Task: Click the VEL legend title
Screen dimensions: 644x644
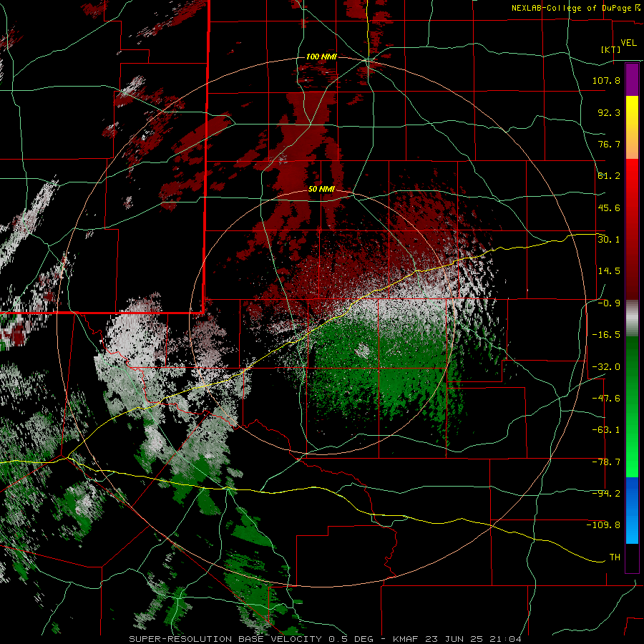Action: [628, 43]
